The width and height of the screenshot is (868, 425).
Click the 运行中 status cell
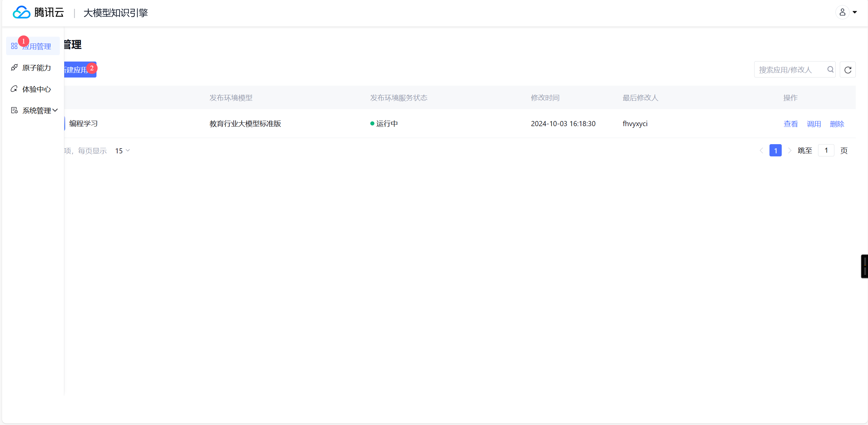pyautogui.click(x=384, y=123)
